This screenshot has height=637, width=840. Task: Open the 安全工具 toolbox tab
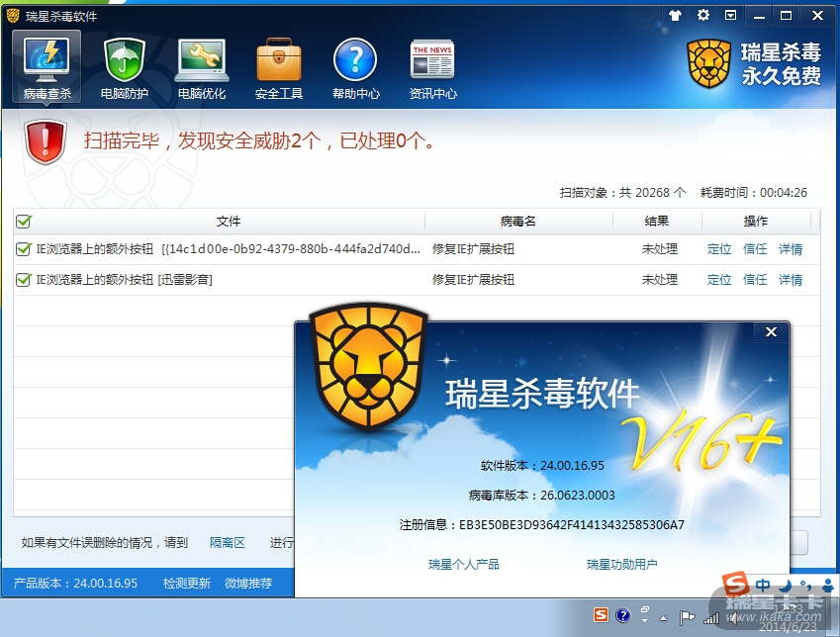coord(279,68)
